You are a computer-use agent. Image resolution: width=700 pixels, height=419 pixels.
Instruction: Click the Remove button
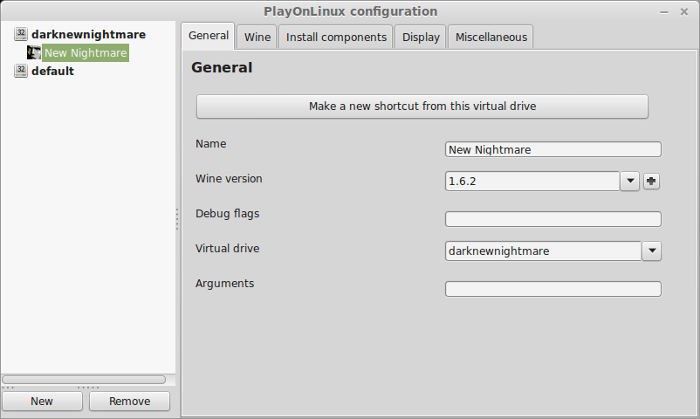129,401
